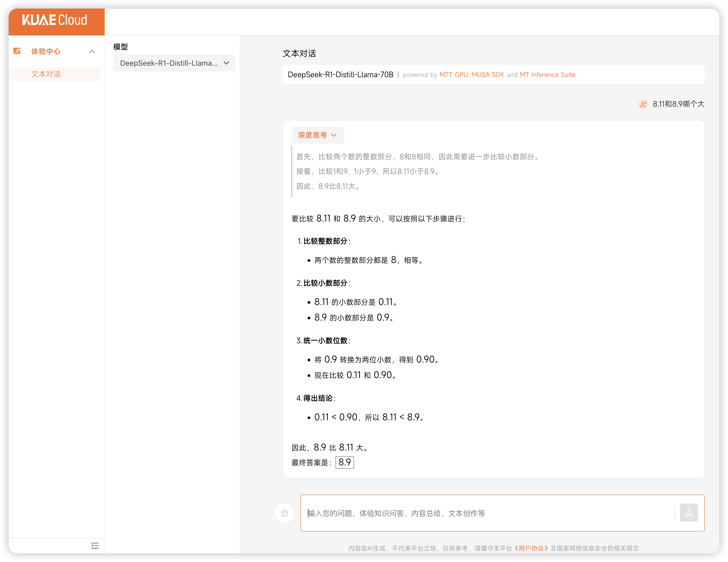The height and width of the screenshot is (562, 728).
Task: Click the bullet 两个数的整数部分都是 8
Action: pos(369,260)
